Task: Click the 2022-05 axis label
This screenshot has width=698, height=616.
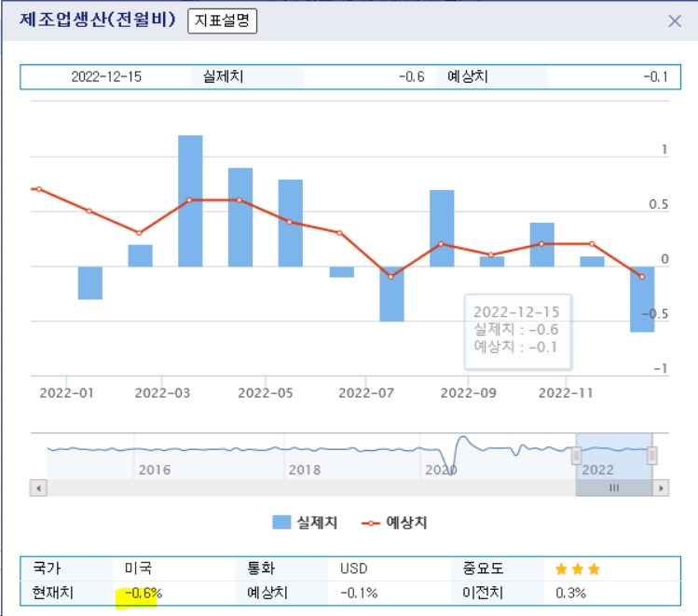Action: click(x=266, y=393)
